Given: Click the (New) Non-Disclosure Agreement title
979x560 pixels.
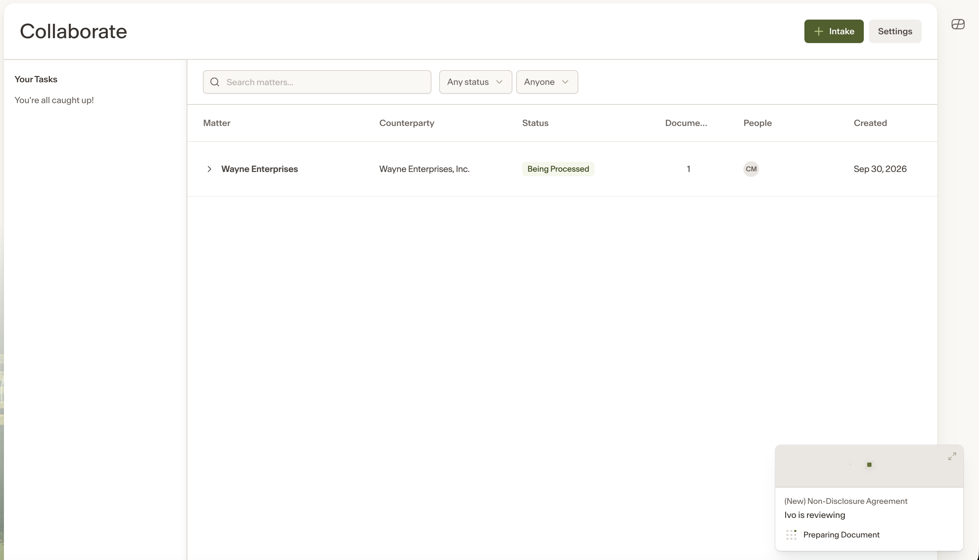Looking at the screenshot, I should click(x=846, y=501).
